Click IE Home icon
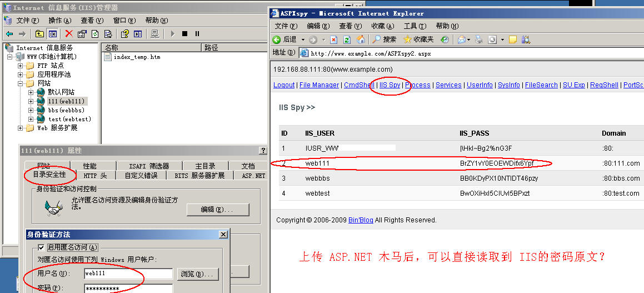The height and width of the screenshot is (293, 644). click(x=361, y=39)
